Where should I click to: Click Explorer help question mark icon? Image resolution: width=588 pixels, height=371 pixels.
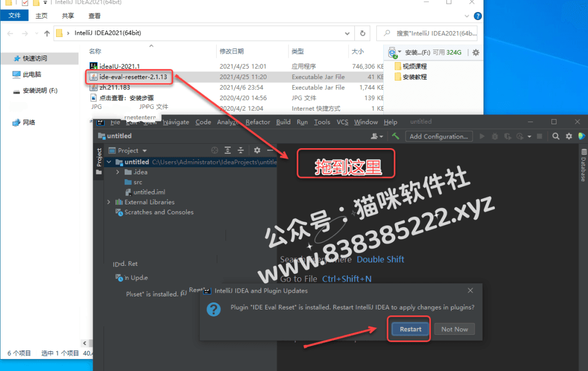click(x=478, y=16)
